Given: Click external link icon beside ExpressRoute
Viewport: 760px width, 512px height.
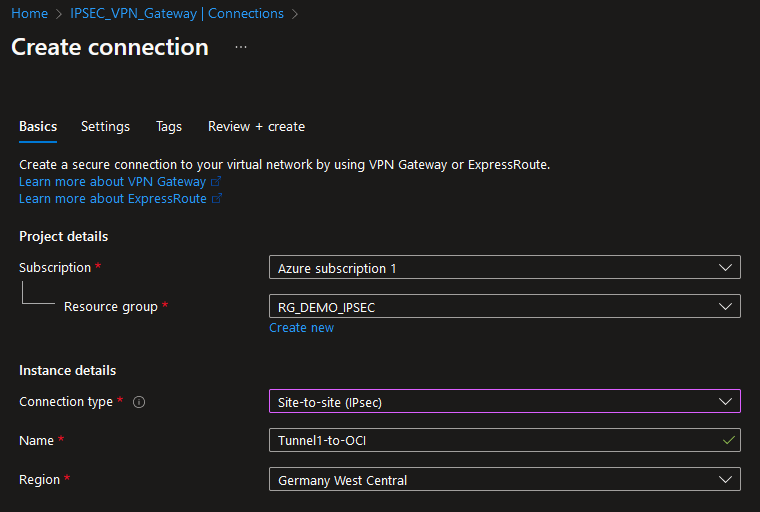Looking at the screenshot, I should [x=217, y=199].
